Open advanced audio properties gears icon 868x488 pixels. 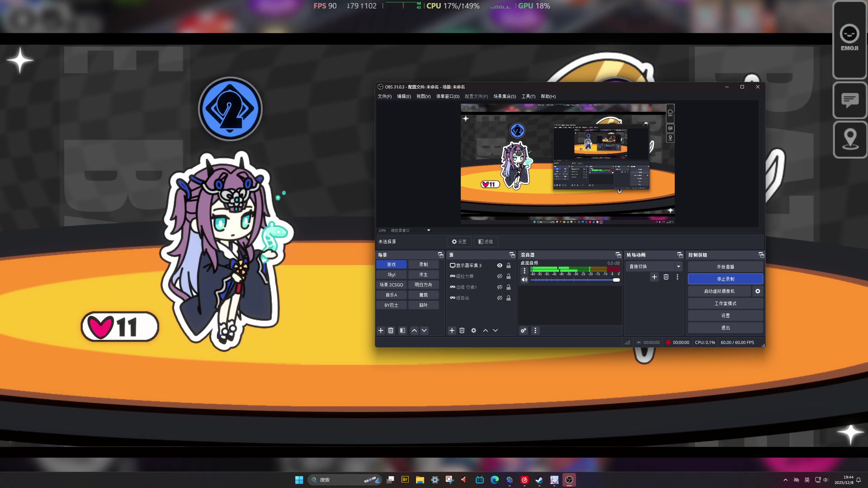point(524,330)
